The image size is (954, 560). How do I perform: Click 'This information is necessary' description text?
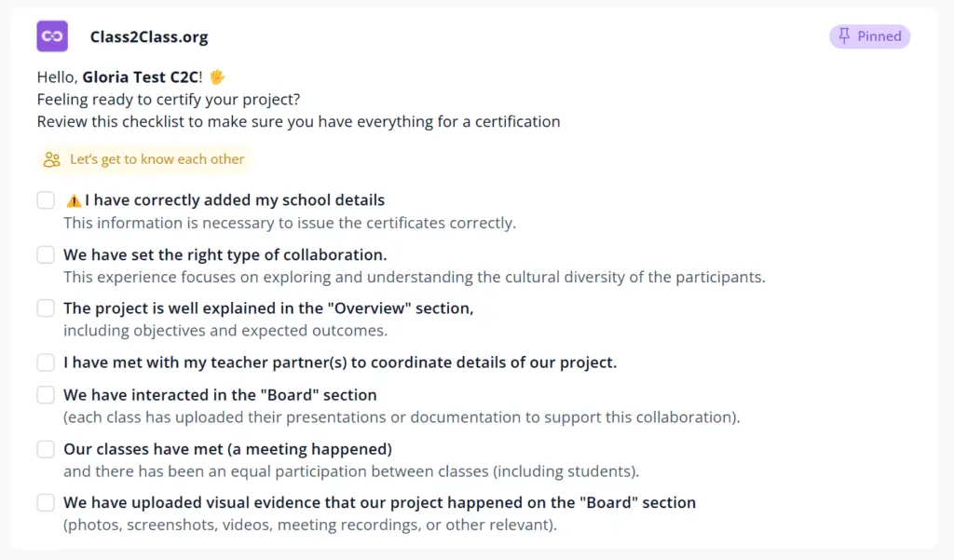pos(290,223)
